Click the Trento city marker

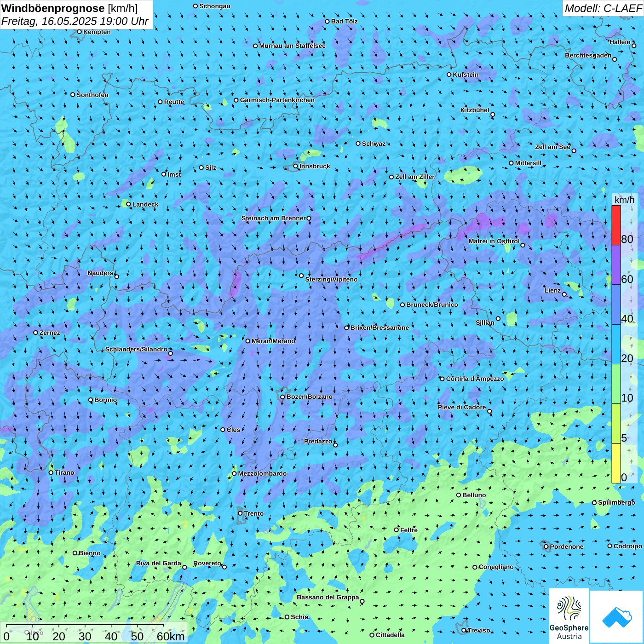pyautogui.click(x=240, y=513)
